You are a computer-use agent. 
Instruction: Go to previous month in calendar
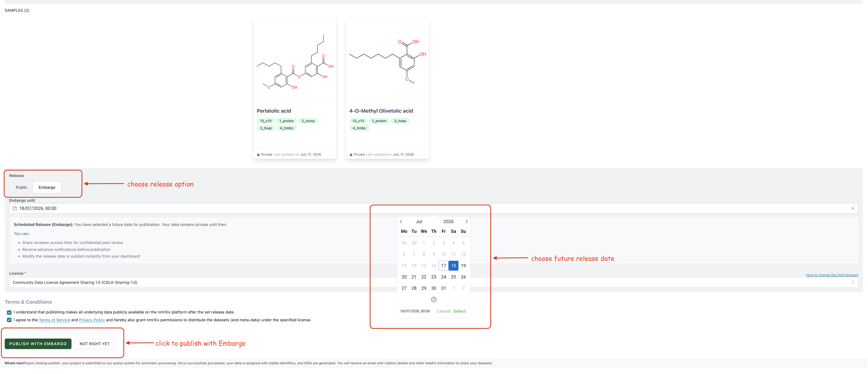click(x=401, y=222)
